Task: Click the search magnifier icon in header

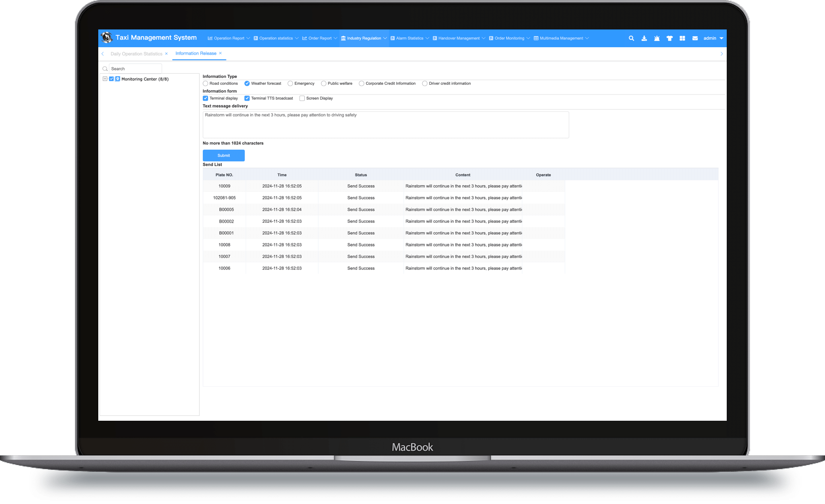Action: (631, 38)
